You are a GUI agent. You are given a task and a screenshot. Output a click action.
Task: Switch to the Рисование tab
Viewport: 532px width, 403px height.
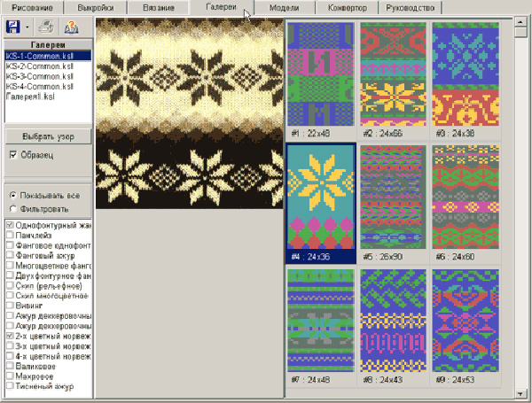click(32, 8)
